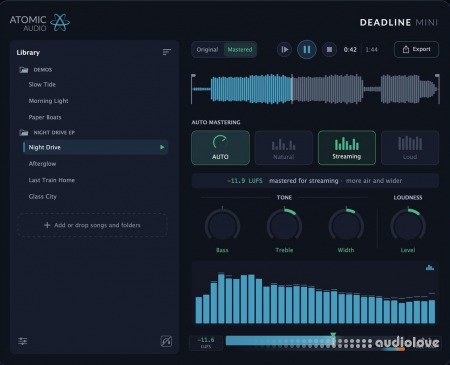Choose the Natural mastering style
Image resolution: width=450 pixels, height=365 pixels.
pos(284,148)
